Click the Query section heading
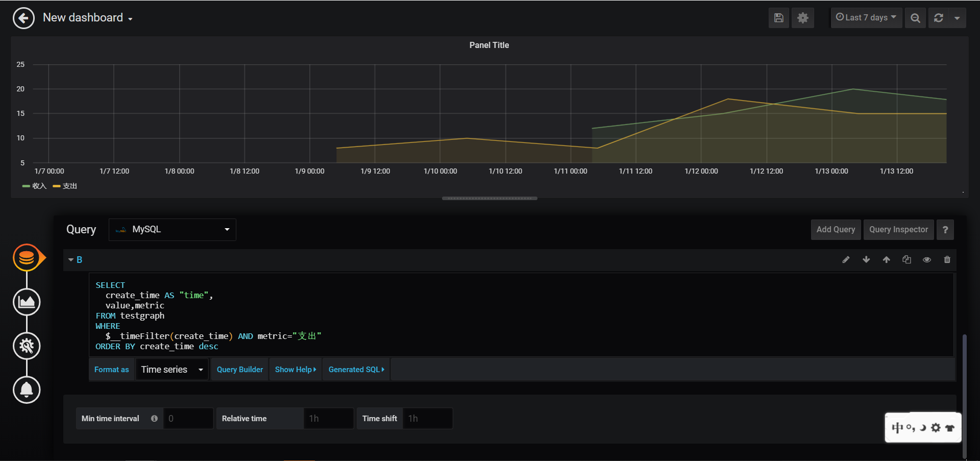 pyautogui.click(x=81, y=230)
